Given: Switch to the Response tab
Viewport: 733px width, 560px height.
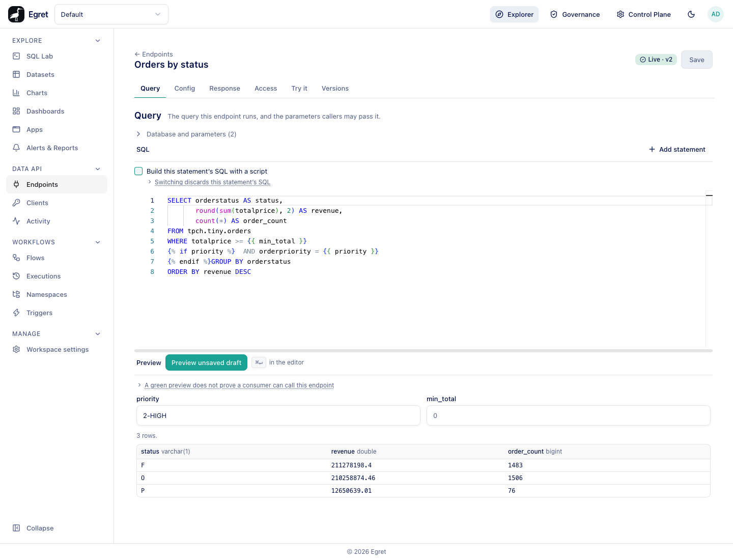Looking at the screenshot, I should [225, 89].
